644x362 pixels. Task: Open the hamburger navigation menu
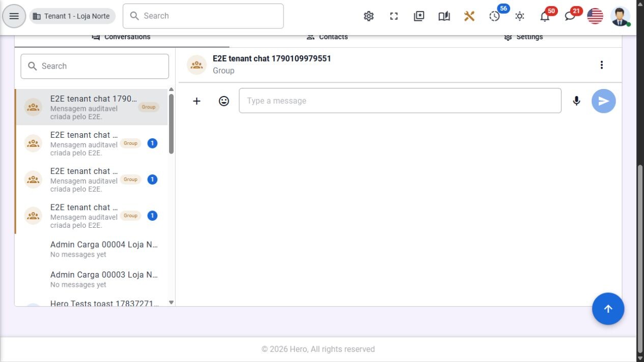click(x=14, y=16)
